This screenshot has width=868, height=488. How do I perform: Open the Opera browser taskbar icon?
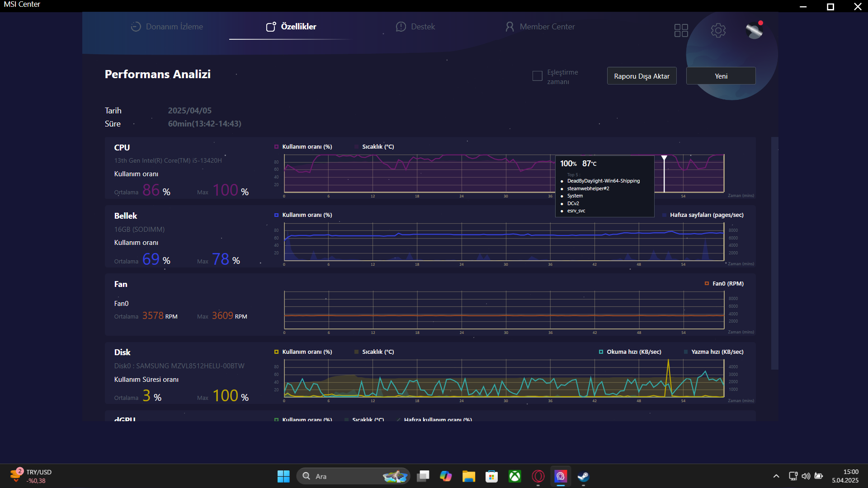tap(538, 476)
